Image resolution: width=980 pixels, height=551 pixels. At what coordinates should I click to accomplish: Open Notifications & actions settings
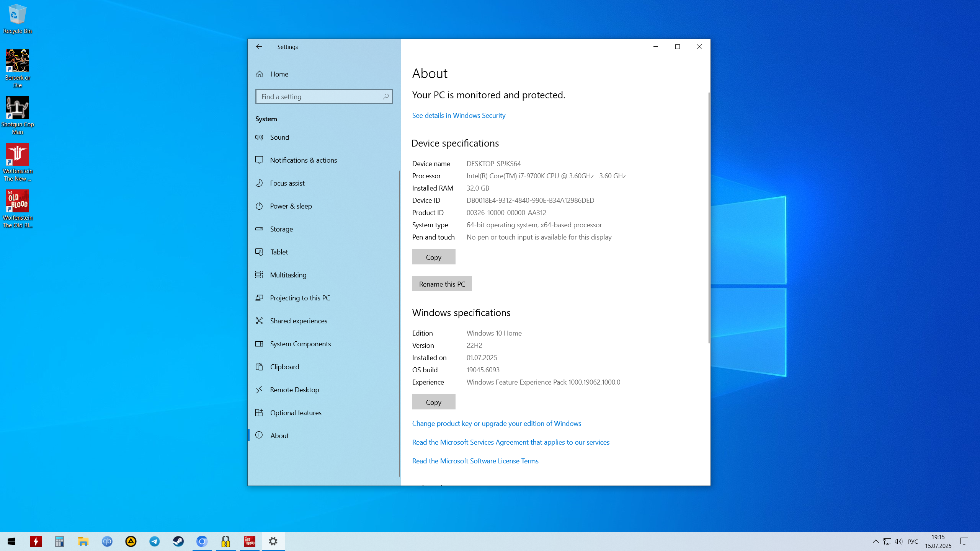pyautogui.click(x=324, y=160)
